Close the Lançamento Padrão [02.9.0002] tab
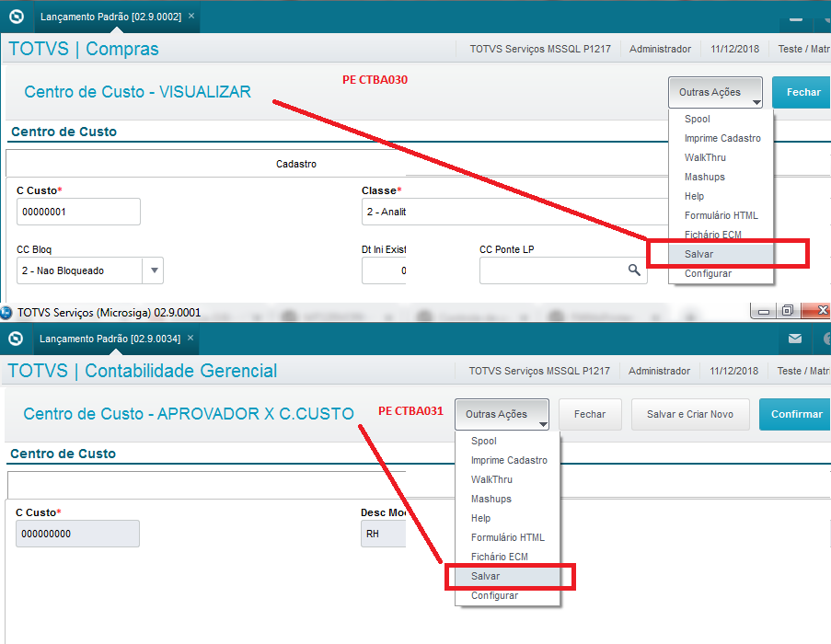The image size is (831, 644). click(x=191, y=17)
